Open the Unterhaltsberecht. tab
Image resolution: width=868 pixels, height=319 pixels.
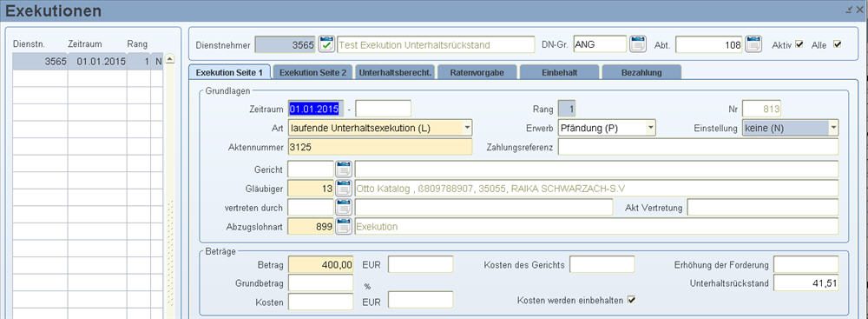coord(395,73)
